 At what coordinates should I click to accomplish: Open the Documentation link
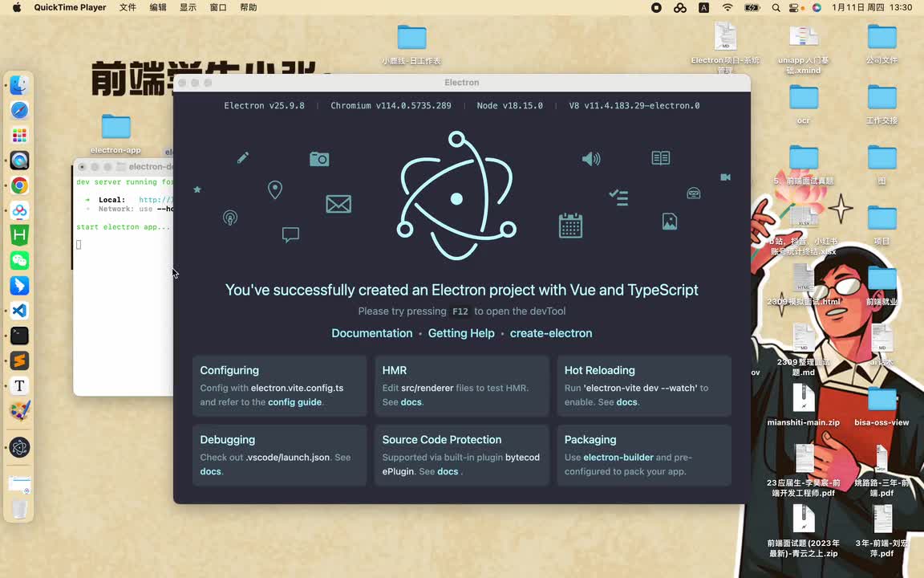click(372, 333)
